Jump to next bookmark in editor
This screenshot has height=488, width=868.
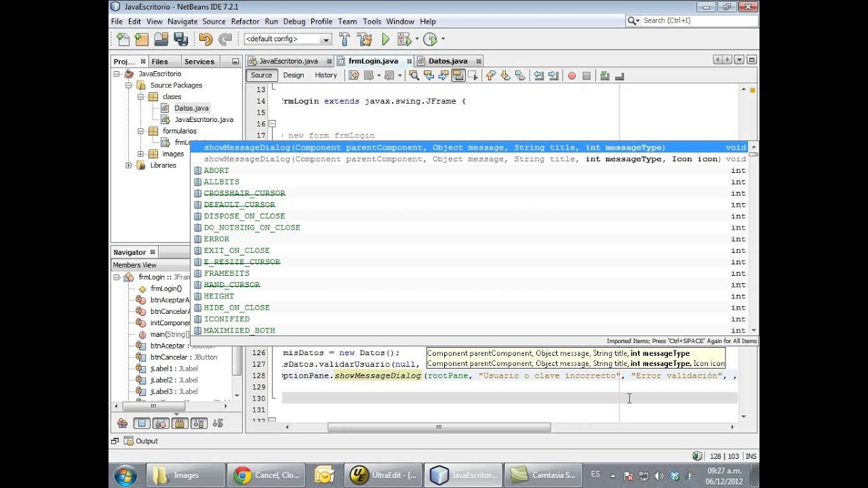coord(505,75)
